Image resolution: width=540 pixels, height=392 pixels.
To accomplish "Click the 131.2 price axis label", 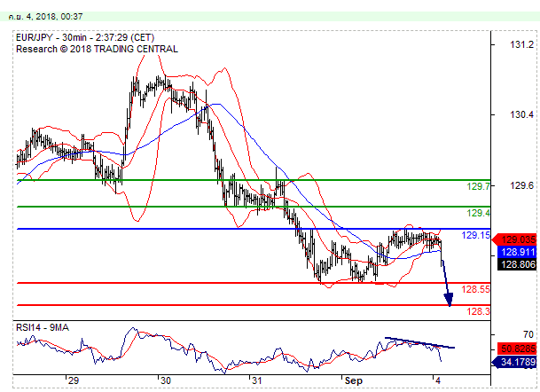I will tap(521, 44).
